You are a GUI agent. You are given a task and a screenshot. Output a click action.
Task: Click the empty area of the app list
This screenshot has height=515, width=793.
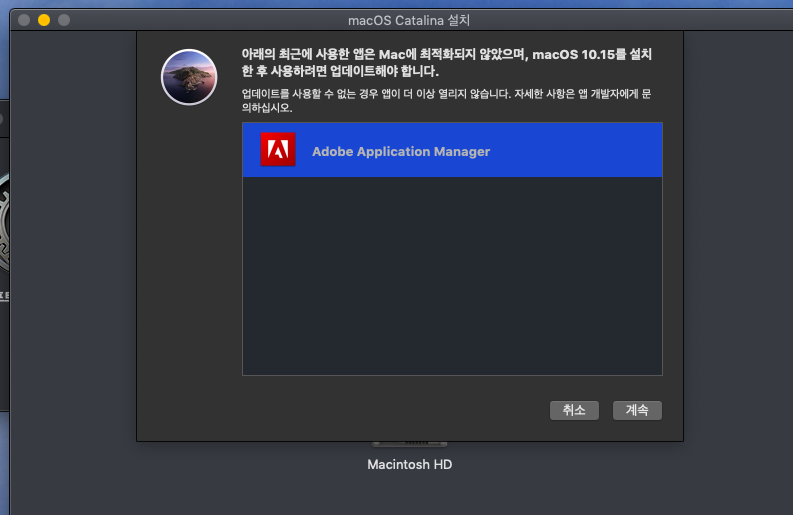pos(452,276)
